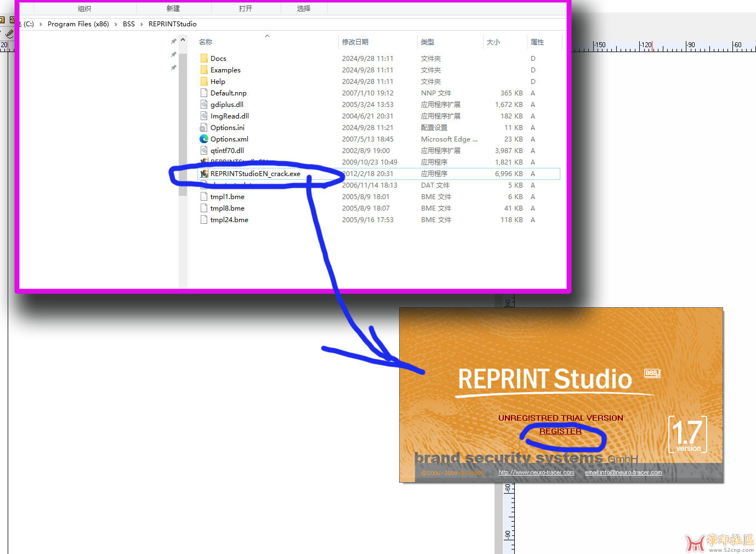Sort files by 类型 column
This screenshot has width=756, height=554.
click(428, 42)
